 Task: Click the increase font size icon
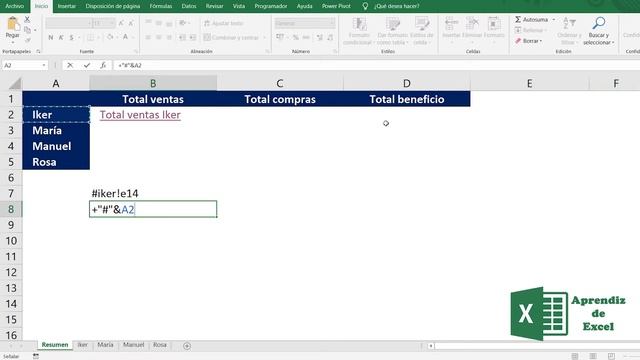[121, 24]
